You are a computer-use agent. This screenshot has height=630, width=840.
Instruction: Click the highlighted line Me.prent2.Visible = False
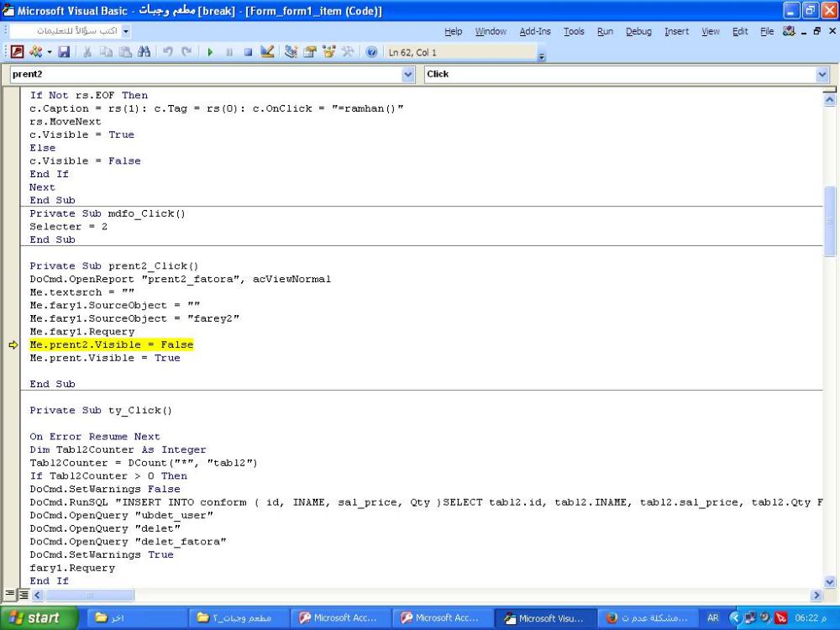[112, 345]
